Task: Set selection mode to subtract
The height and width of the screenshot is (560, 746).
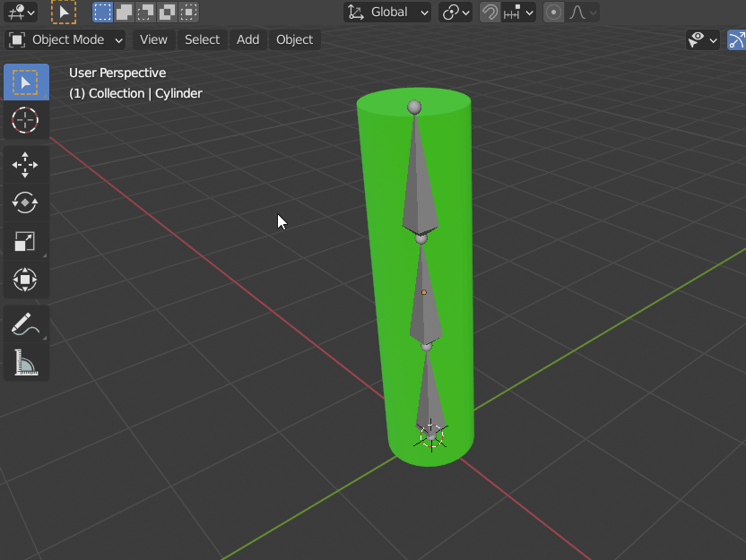Action: coord(145,12)
